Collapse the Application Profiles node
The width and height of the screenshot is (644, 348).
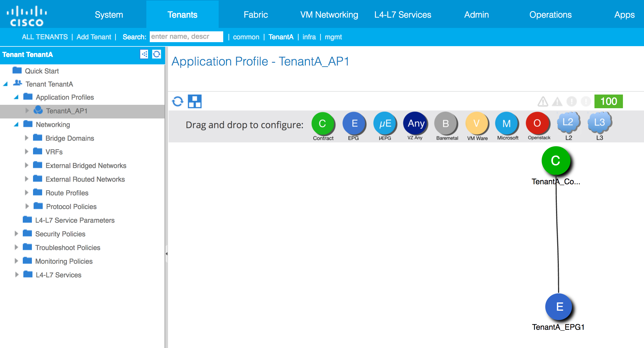[x=16, y=97]
